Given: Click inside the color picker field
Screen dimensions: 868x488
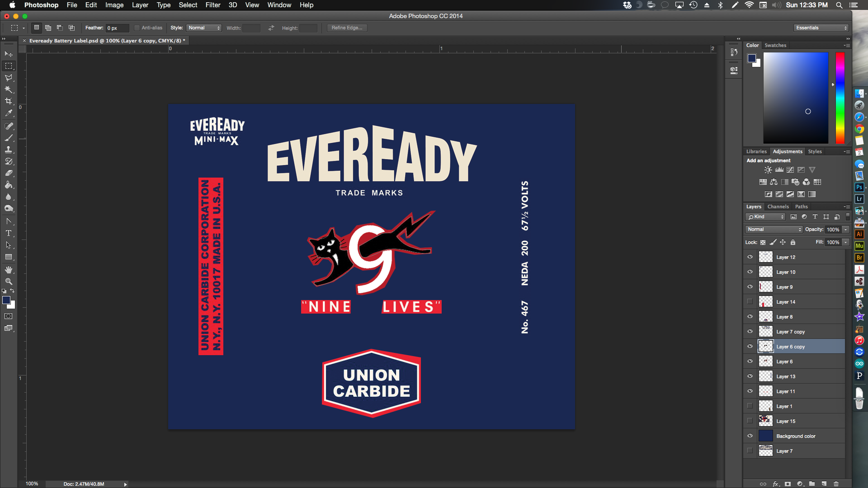Looking at the screenshot, I should coord(796,98).
